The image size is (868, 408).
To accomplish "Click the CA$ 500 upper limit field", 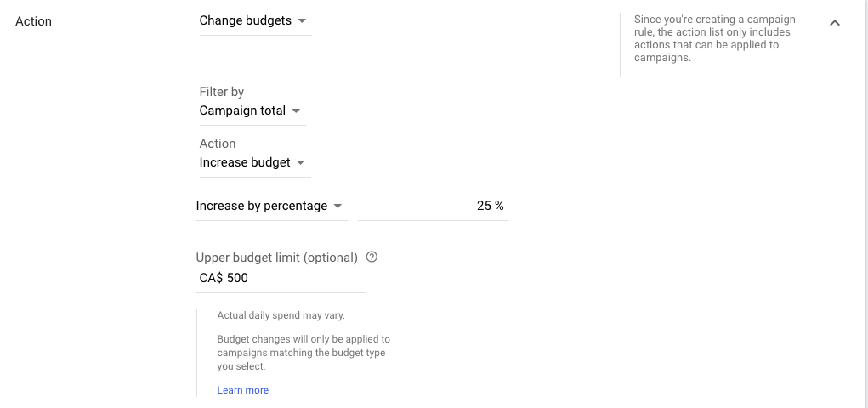I will click(281, 278).
